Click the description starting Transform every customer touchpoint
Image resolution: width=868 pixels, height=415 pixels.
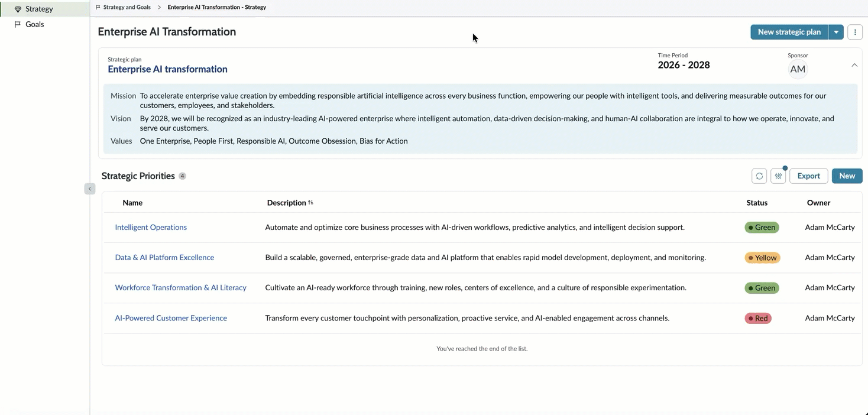[x=467, y=318]
